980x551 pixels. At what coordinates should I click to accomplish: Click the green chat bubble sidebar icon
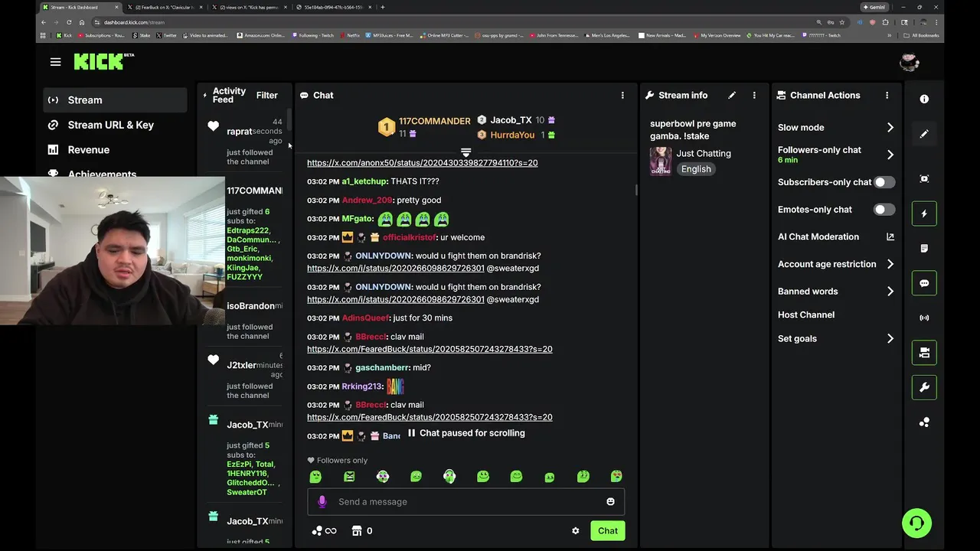(x=924, y=283)
